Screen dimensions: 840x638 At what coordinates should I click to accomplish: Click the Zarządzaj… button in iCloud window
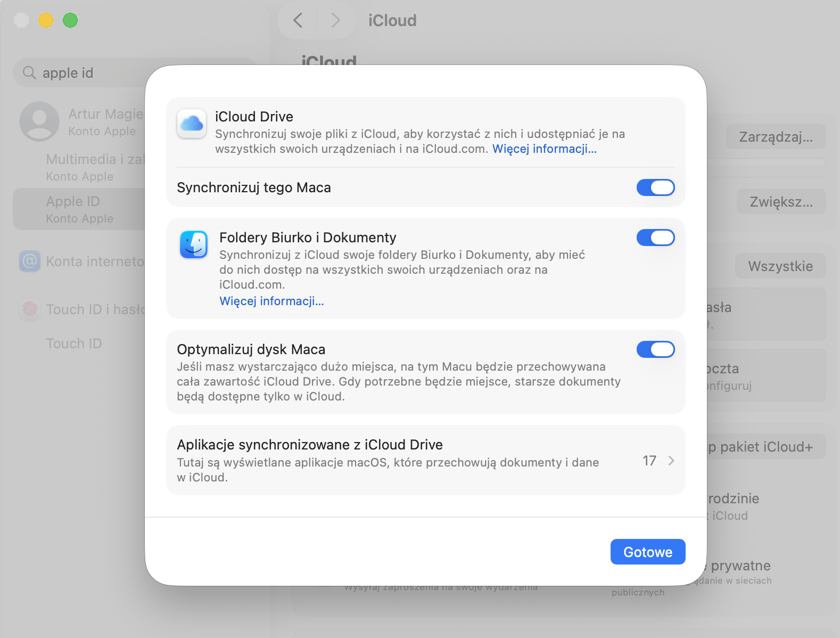point(776,137)
